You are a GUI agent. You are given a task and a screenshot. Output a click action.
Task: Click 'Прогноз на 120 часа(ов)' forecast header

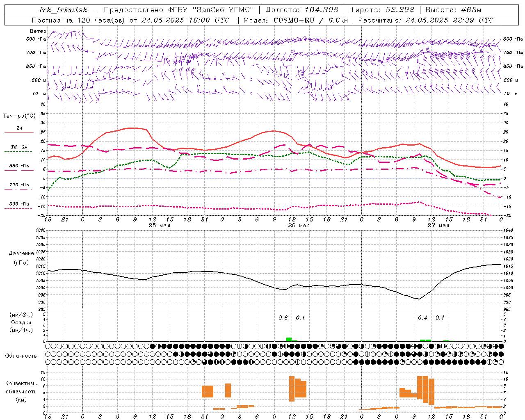coord(78,20)
